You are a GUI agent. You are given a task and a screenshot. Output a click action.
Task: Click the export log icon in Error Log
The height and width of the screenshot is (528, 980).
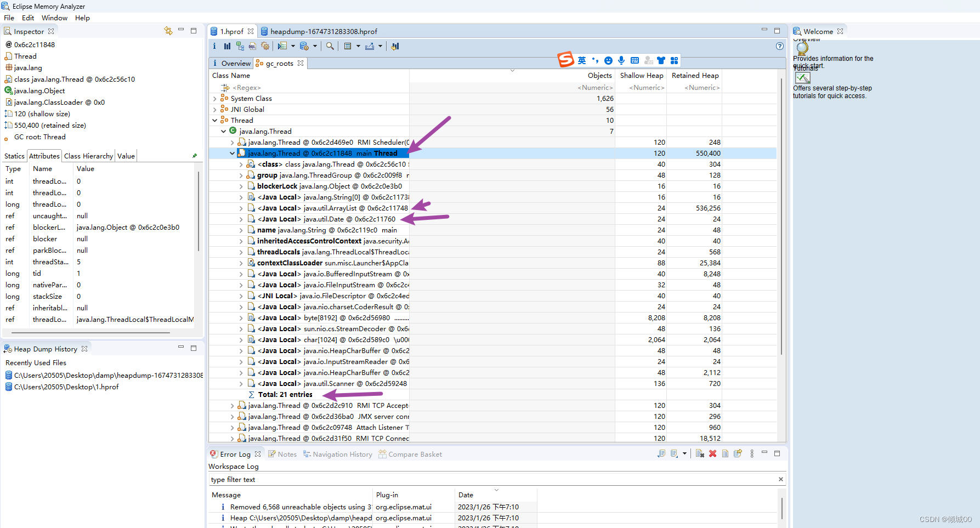[x=661, y=453]
